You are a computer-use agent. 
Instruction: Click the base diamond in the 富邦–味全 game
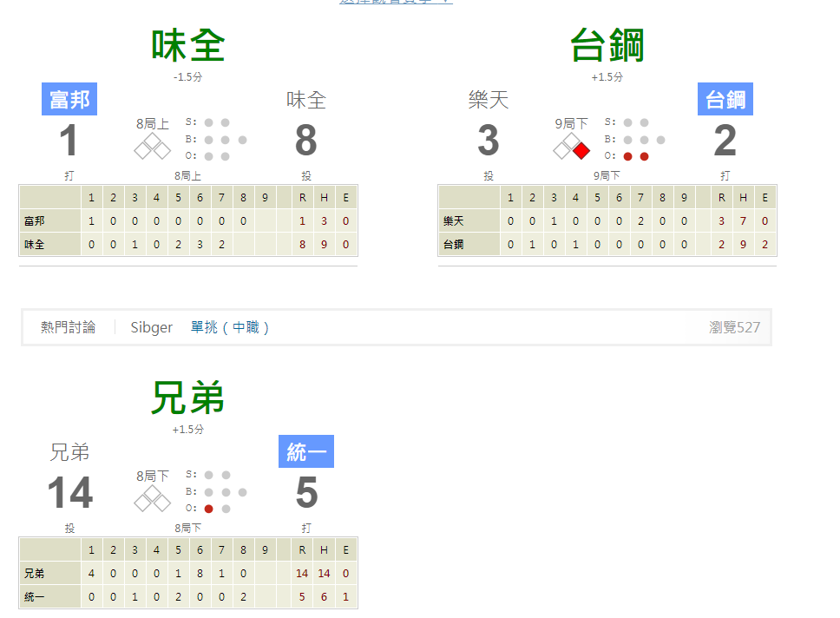(152, 147)
